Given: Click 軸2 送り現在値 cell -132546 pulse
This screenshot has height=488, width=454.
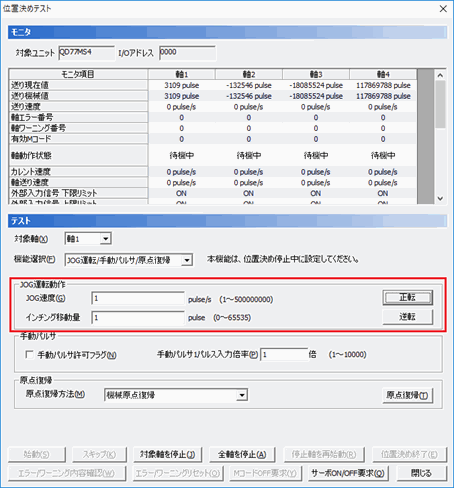Looking at the screenshot, I should coord(249,85).
